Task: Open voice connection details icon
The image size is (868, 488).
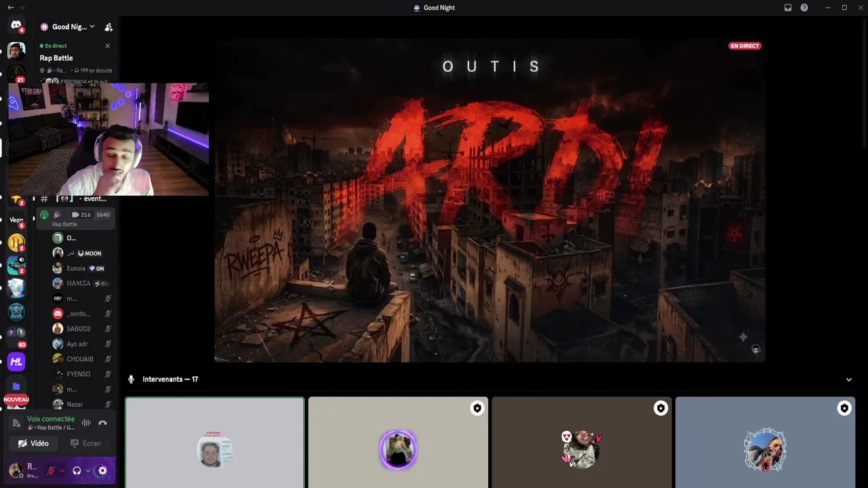Action: coord(16,423)
